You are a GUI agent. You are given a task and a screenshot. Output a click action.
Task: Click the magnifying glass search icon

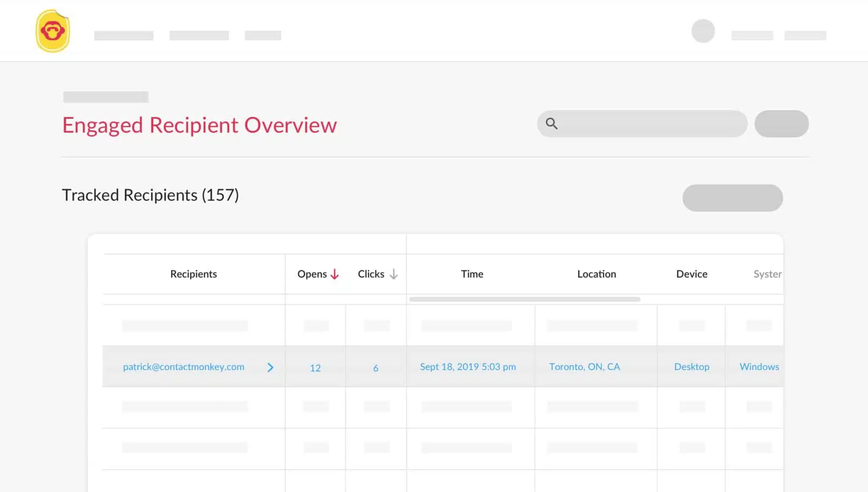coord(551,123)
